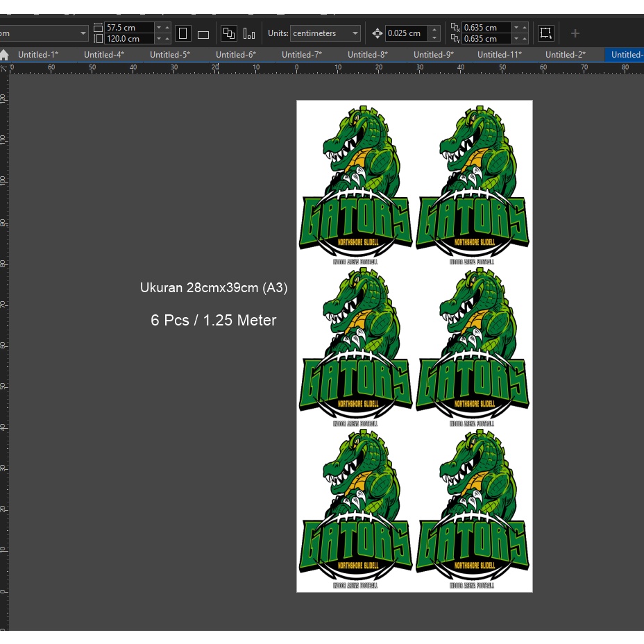Open the Units dropdown
The image size is (644, 644).
354,33
